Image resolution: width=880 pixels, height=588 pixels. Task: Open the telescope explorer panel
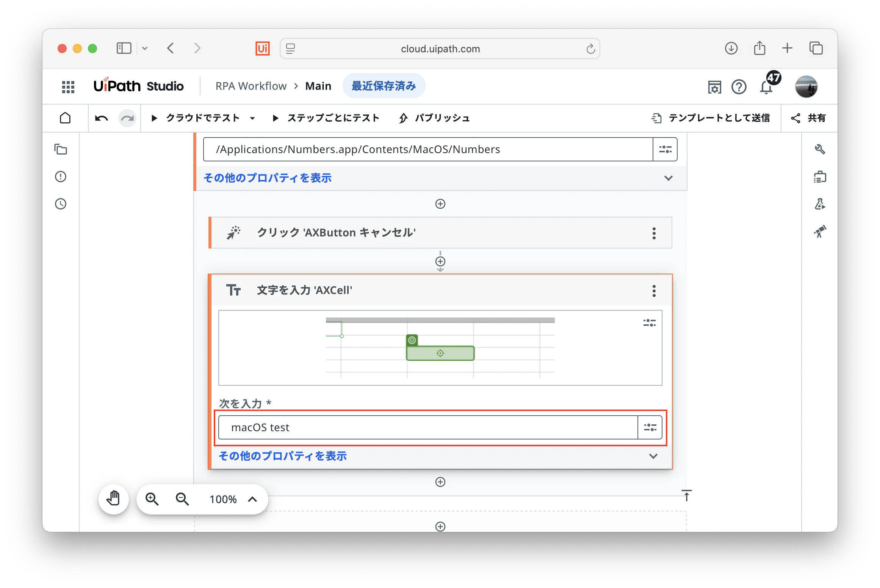(820, 231)
